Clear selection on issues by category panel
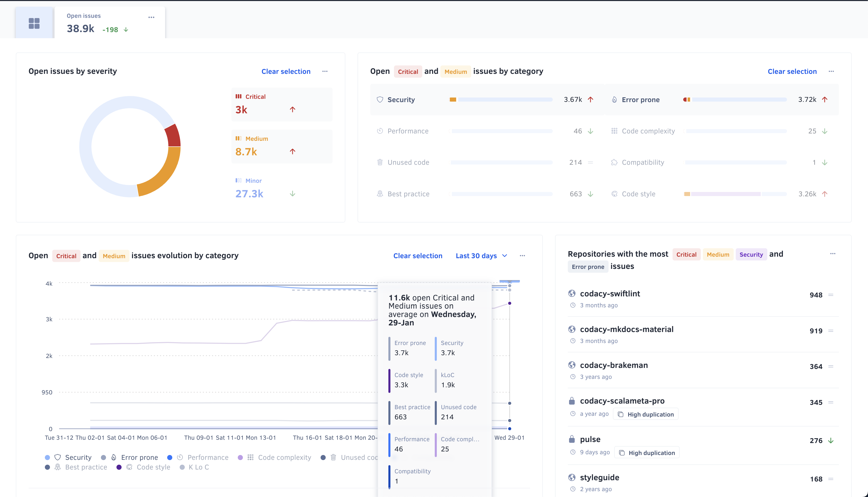 792,71
